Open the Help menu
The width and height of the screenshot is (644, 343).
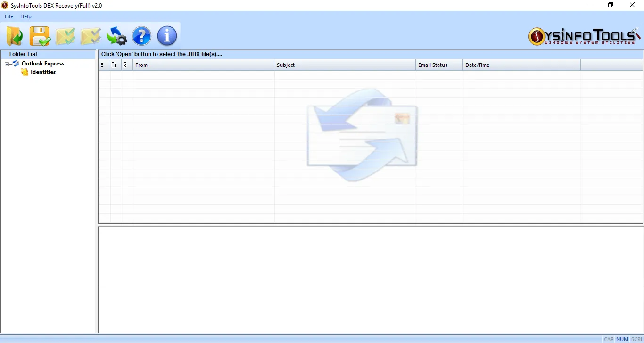pos(26,16)
